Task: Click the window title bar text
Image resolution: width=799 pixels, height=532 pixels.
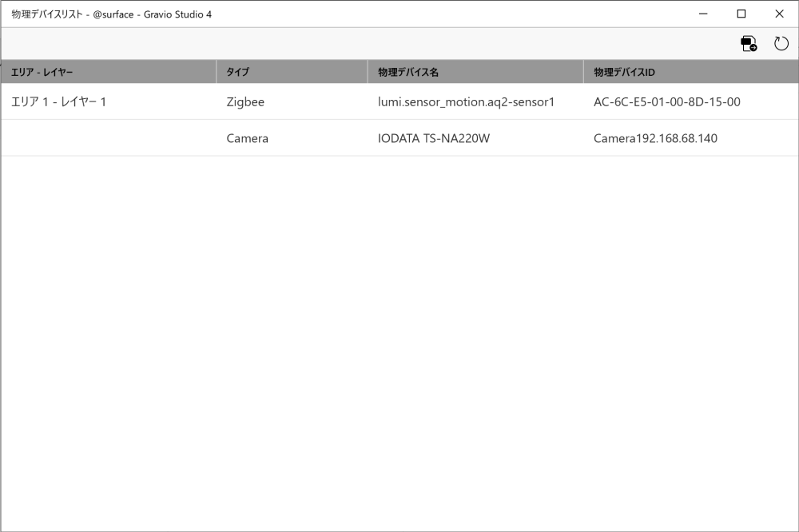Action: [x=112, y=14]
